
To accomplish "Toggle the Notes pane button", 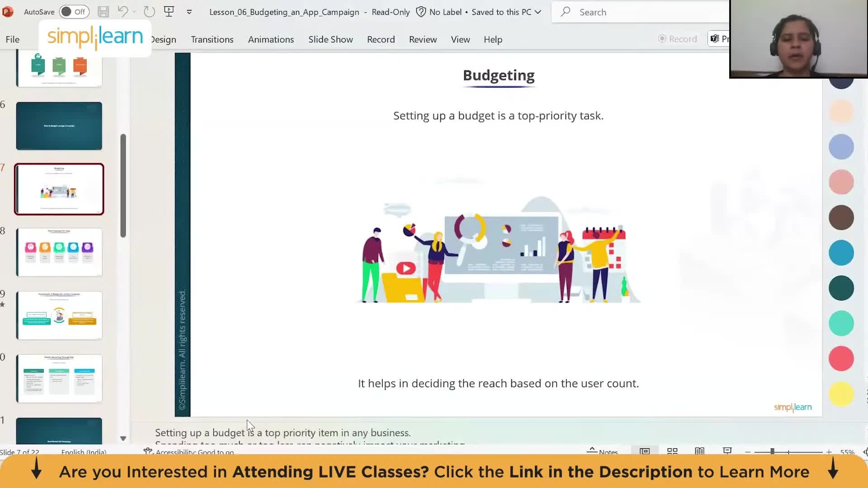I will 602,451.
